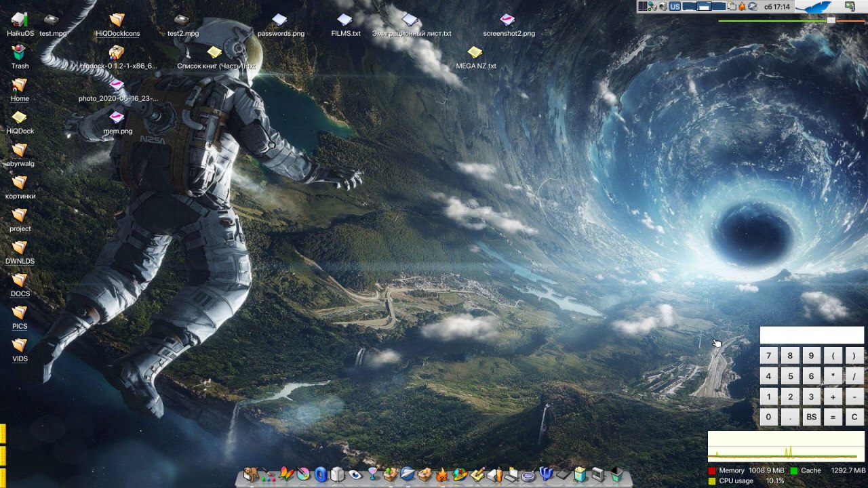This screenshot has height=488, width=868.
Task: Launch the blue Psi icon in dock
Action: point(546,474)
